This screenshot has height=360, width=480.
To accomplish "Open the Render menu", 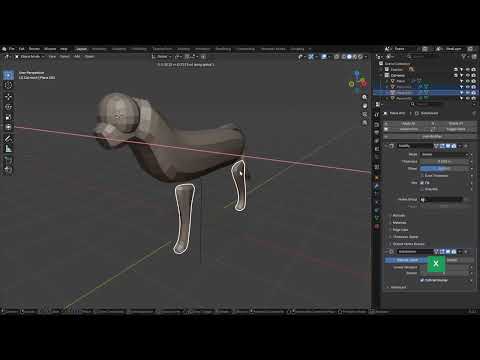I will pos(34,49).
